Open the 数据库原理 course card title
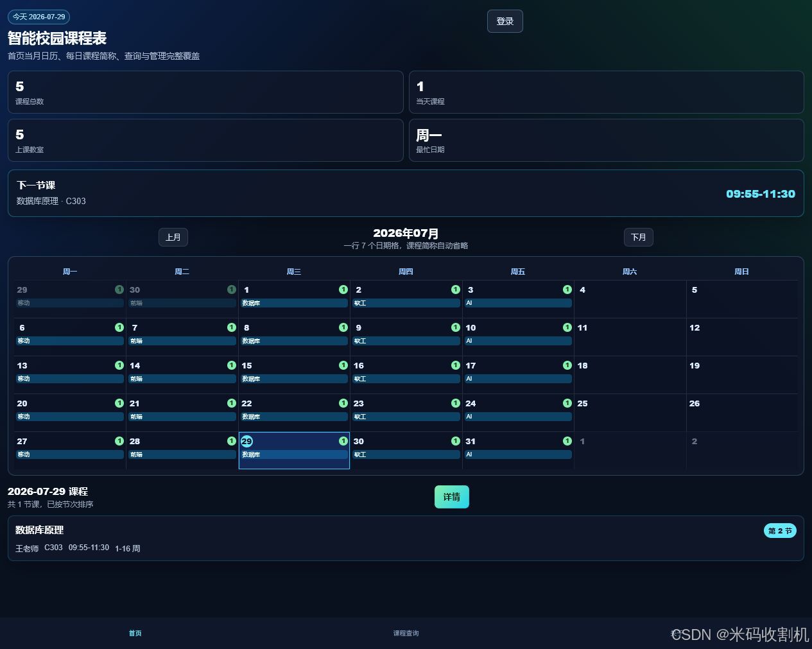The width and height of the screenshot is (812, 649). coord(39,530)
